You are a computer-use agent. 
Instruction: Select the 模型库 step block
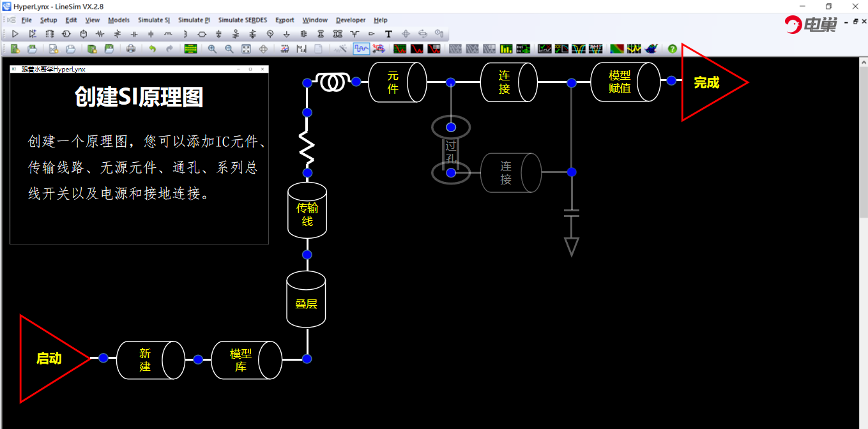pos(247,360)
